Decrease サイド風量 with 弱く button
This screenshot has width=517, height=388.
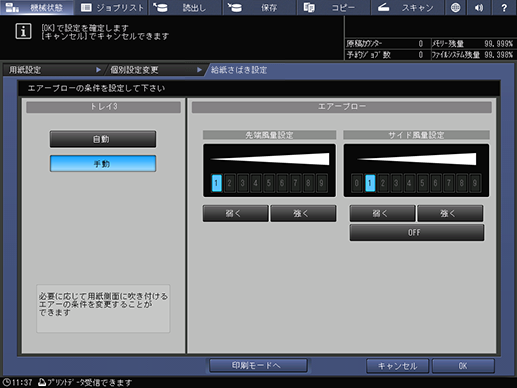click(x=382, y=213)
